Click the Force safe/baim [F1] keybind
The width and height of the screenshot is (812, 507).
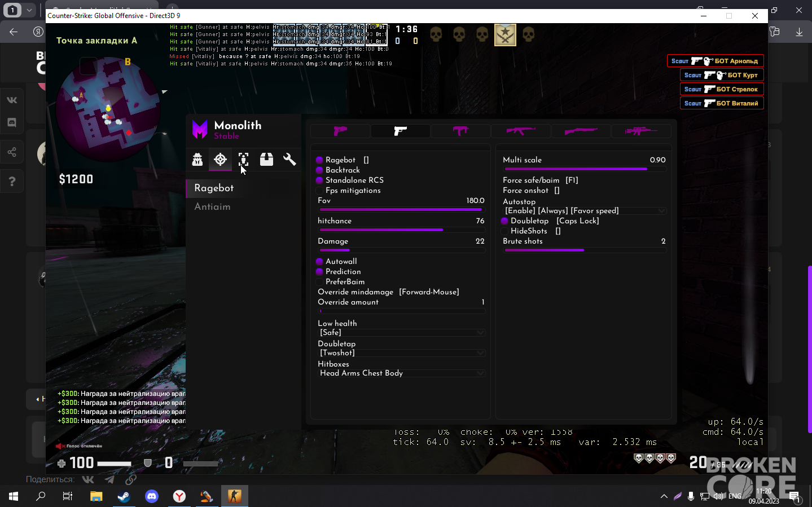(572, 180)
